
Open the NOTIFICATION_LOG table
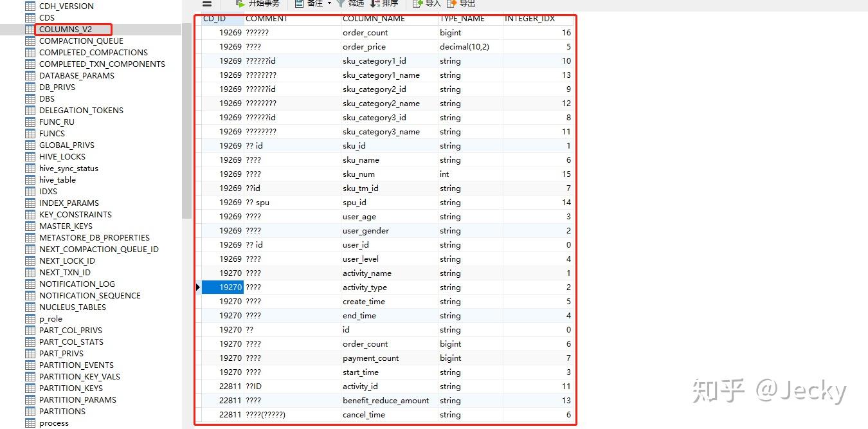77,284
